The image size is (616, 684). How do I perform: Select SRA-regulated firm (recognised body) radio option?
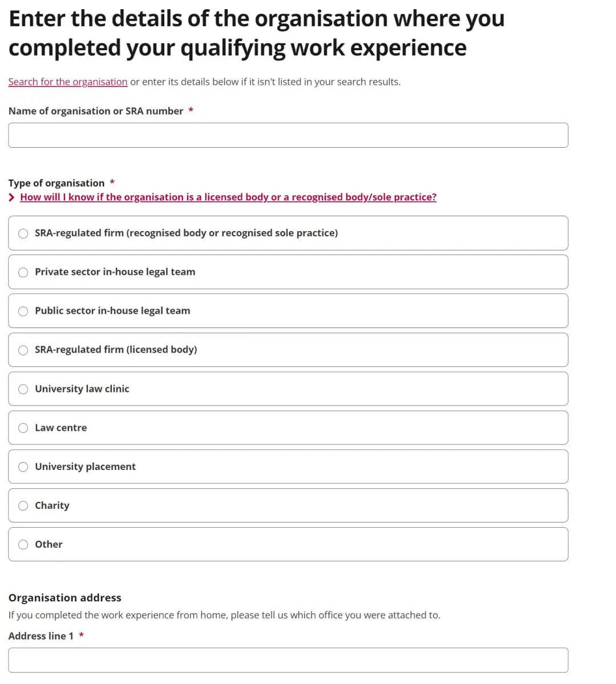pyautogui.click(x=23, y=233)
